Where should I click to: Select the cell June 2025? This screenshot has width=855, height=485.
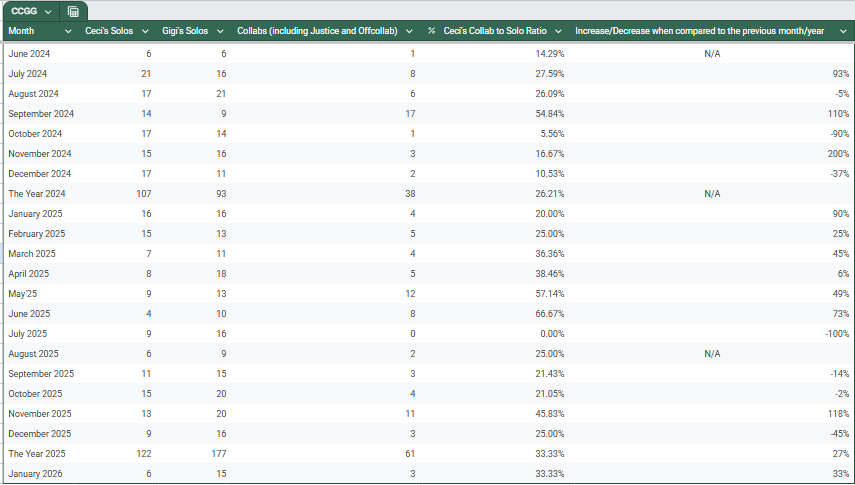[29, 314]
